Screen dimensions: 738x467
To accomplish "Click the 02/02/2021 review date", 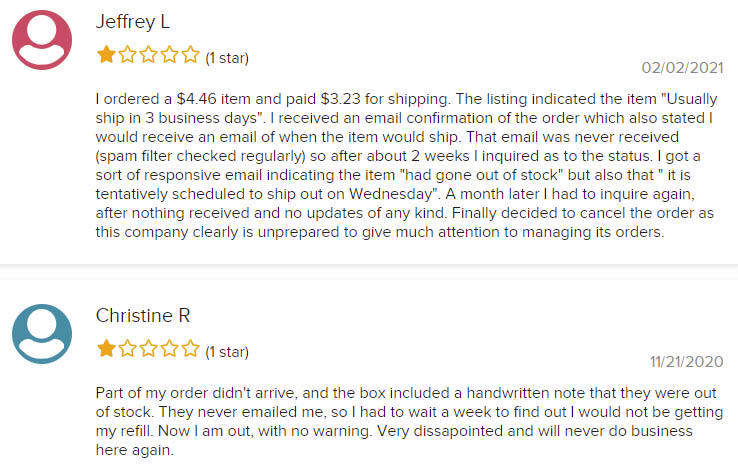I will (682, 68).
